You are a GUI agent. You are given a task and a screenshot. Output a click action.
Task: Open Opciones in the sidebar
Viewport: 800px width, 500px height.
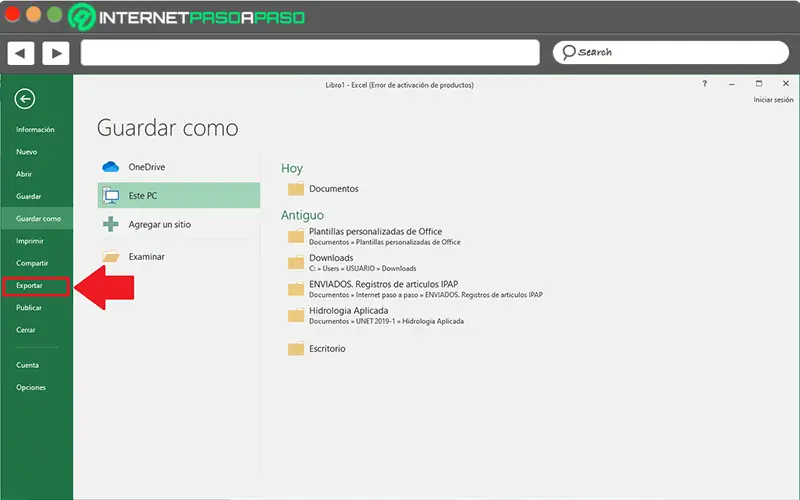click(x=31, y=388)
